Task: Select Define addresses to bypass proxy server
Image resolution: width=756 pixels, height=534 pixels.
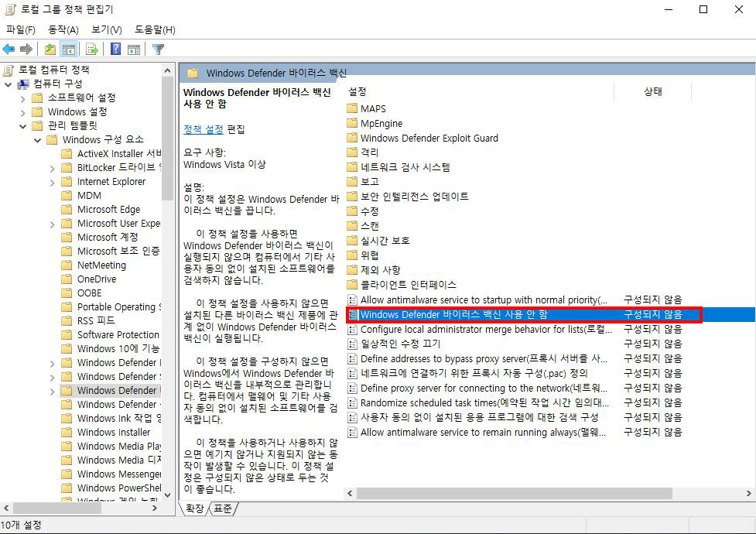Action: [x=514, y=358]
